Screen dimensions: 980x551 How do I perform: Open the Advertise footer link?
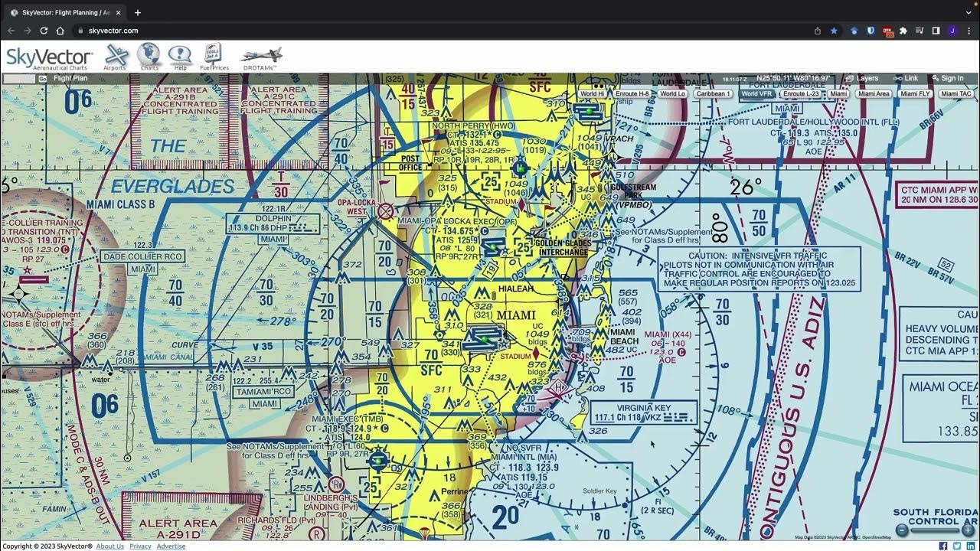coord(171,546)
